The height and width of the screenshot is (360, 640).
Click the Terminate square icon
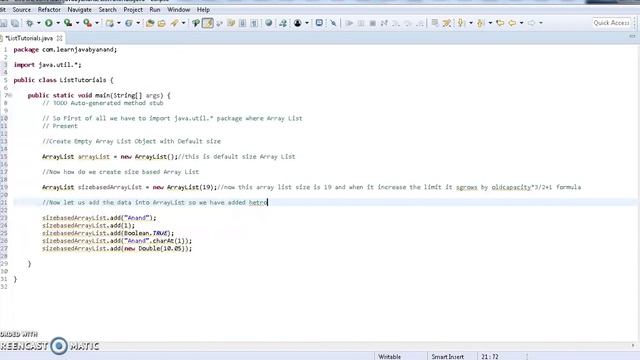372,23
